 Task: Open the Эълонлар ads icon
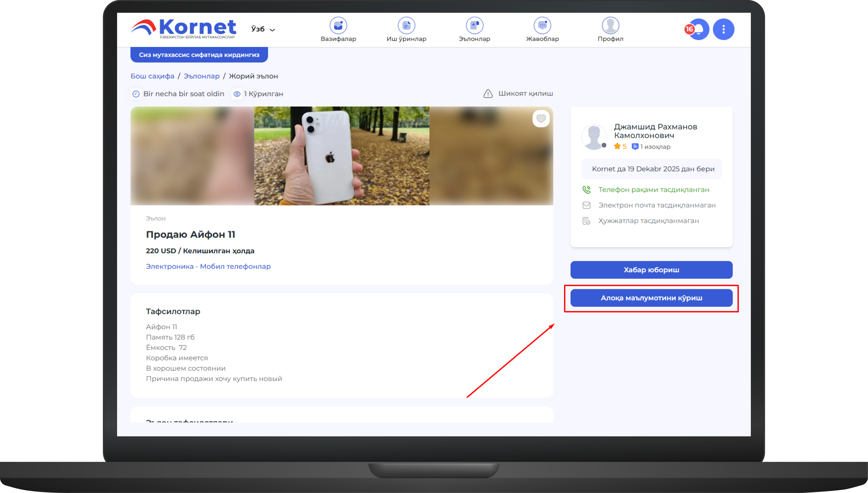point(474,26)
